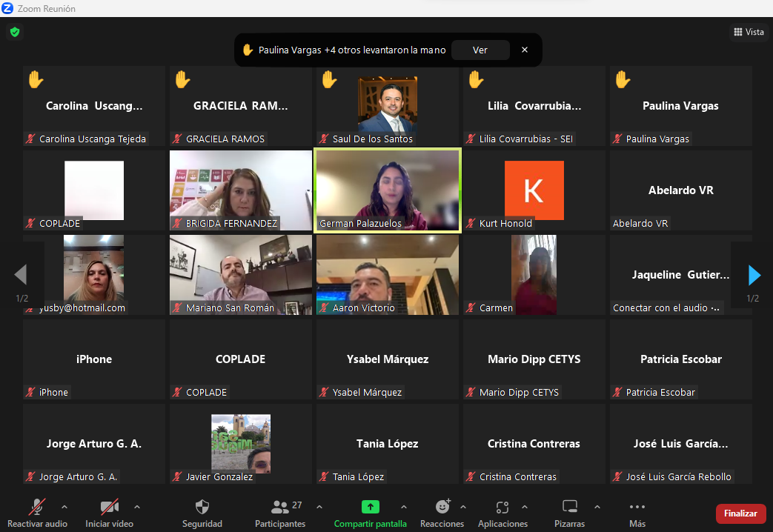Dismiss the raised-hand notification banner
Screen dimensions: 773x532
point(525,50)
